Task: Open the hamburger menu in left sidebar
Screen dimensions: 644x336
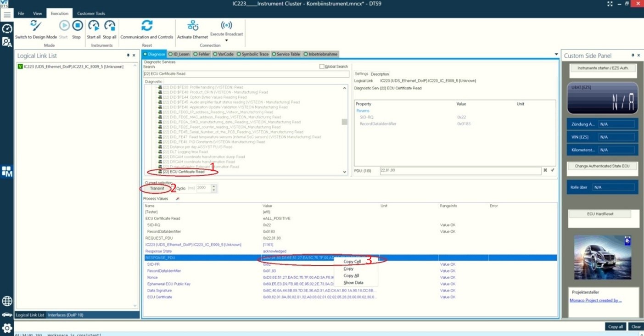Action: [7, 15]
